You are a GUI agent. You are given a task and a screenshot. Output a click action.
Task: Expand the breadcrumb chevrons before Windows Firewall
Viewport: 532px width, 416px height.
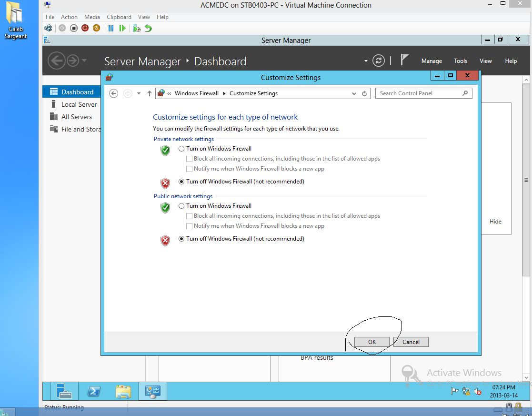169,93
